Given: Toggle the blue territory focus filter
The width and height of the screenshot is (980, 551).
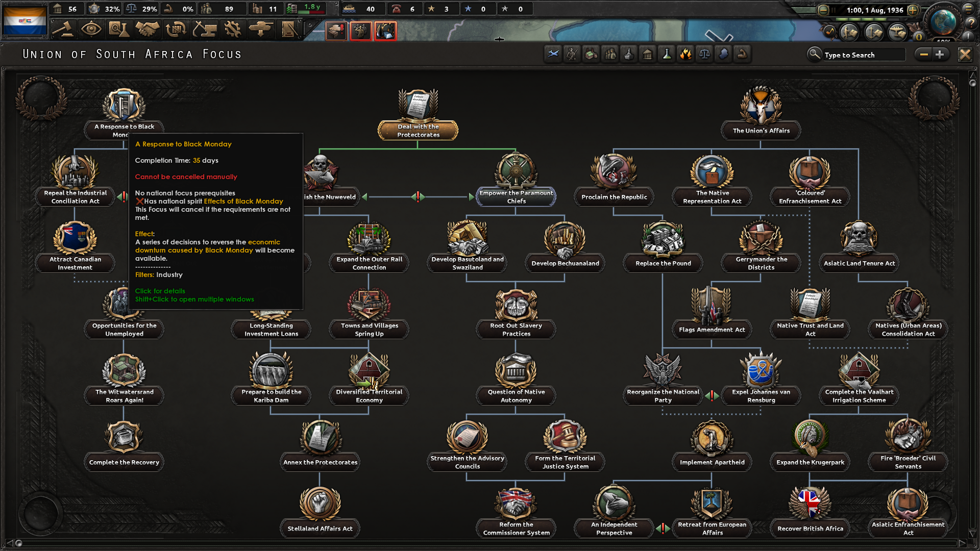Looking at the screenshot, I should (x=723, y=54).
